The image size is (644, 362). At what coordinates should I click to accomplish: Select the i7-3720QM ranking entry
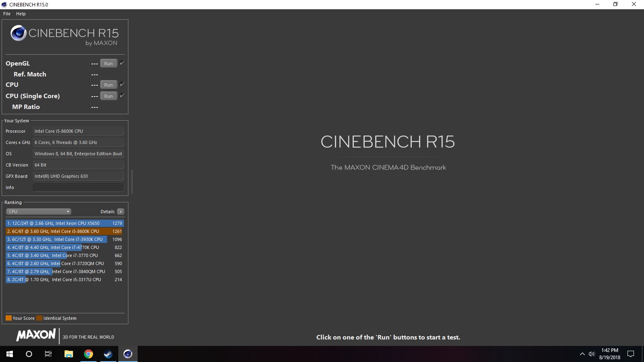pyautogui.click(x=65, y=263)
